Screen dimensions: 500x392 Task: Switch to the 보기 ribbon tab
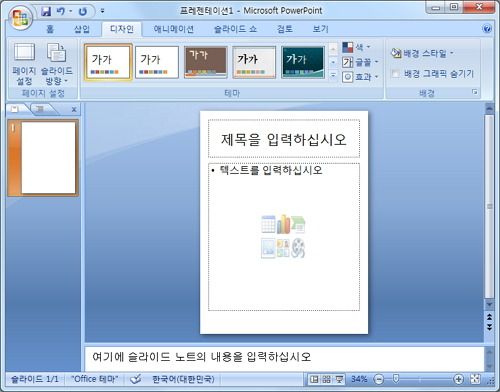tap(321, 29)
